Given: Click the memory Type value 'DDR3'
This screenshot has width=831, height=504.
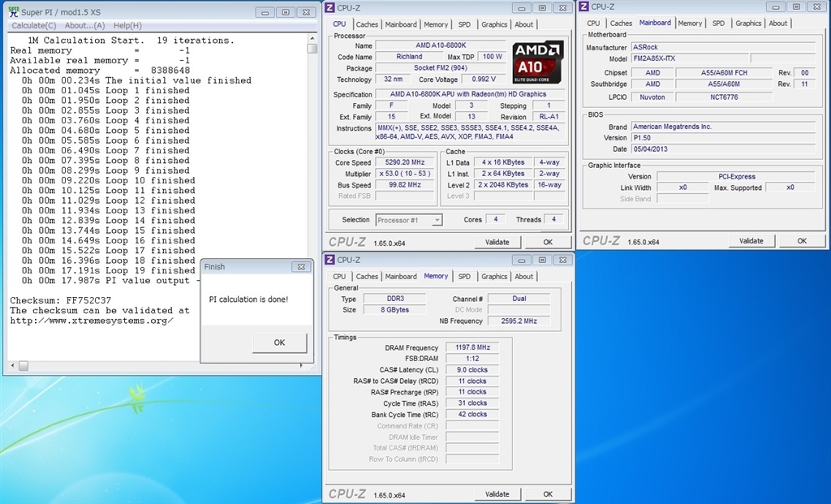Looking at the screenshot, I should point(395,299).
